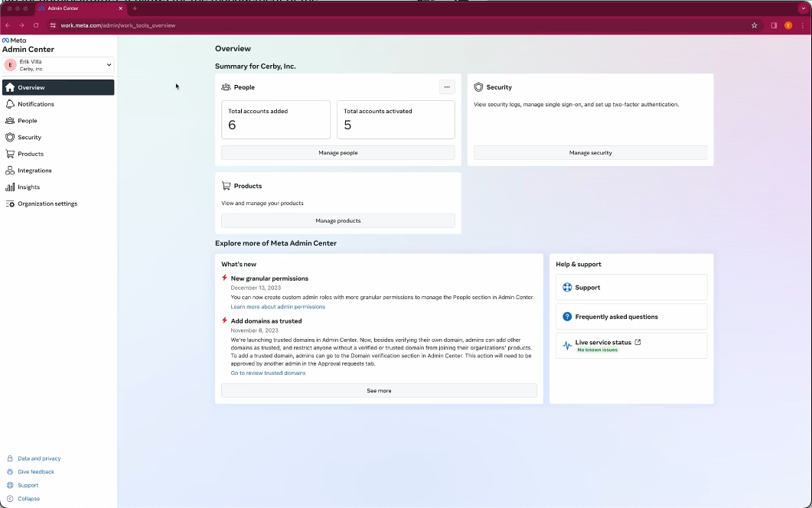Select the Admin Center browser tab
812x508 pixels.
80,8
